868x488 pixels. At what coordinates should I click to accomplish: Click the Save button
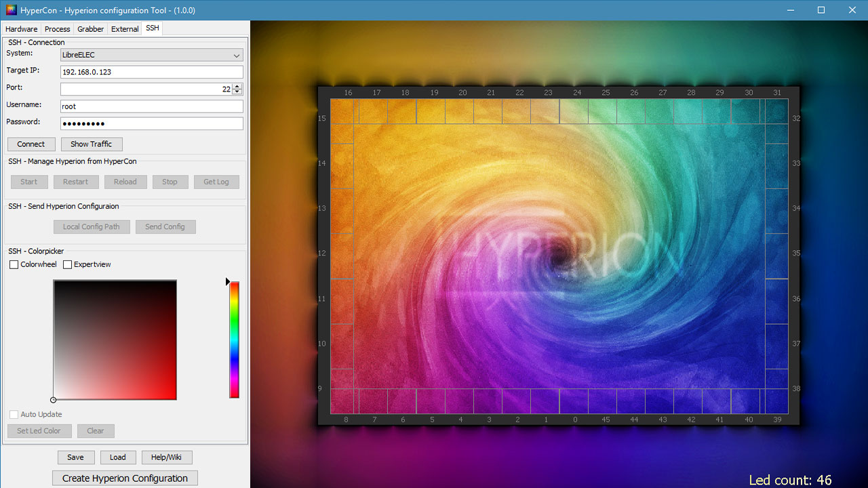75,457
